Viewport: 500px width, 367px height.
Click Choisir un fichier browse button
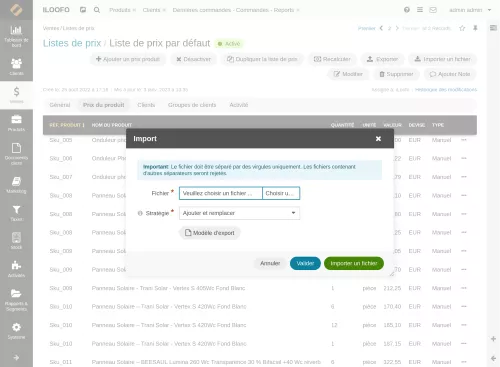tap(281, 193)
